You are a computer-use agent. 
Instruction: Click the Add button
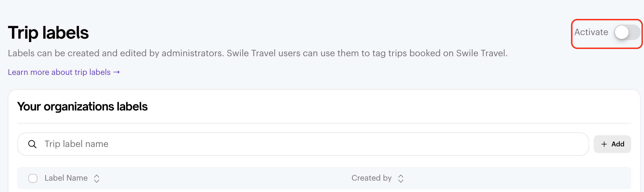[x=612, y=144]
